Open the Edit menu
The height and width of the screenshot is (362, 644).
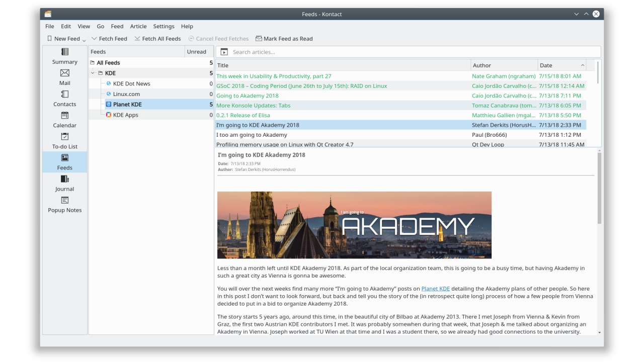point(66,26)
